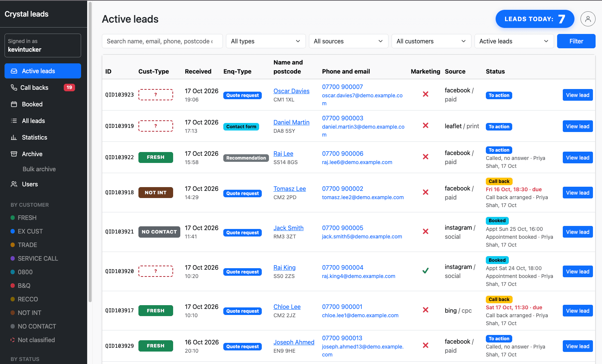Screen dimensions: 602x364
Task: Open Tomasz Lee name link
Action: tap(290, 189)
